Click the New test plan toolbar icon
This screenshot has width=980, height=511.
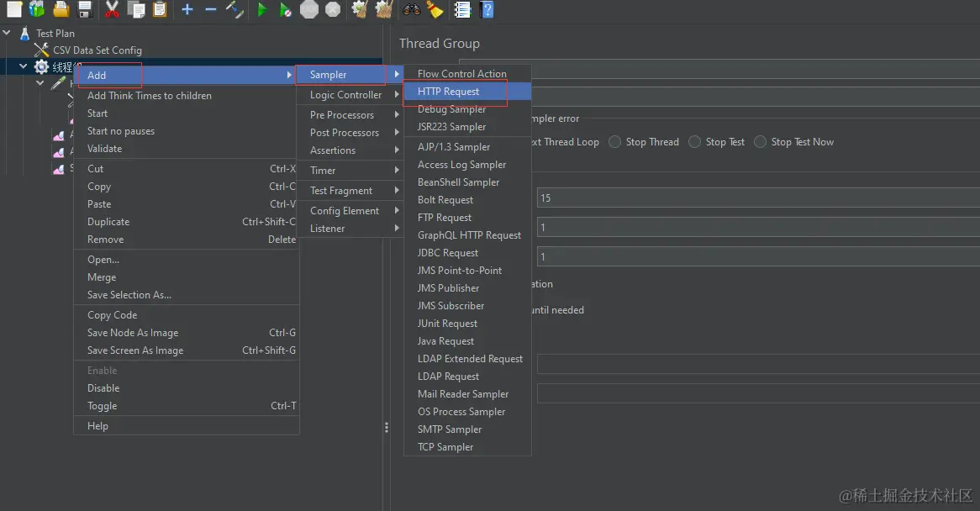point(13,8)
